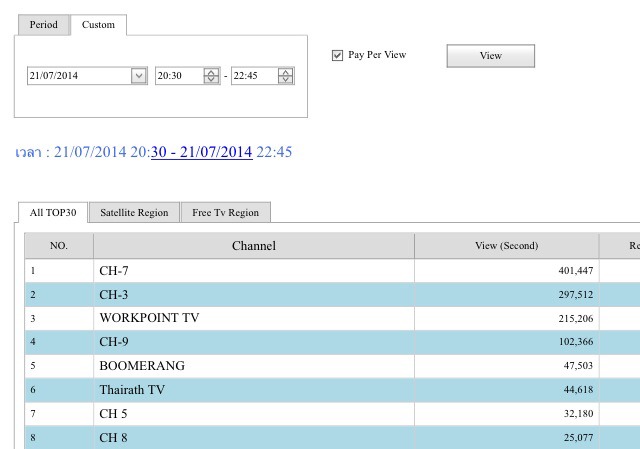Click the Pay Per View label
640x449 pixels.
click(377, 55)
